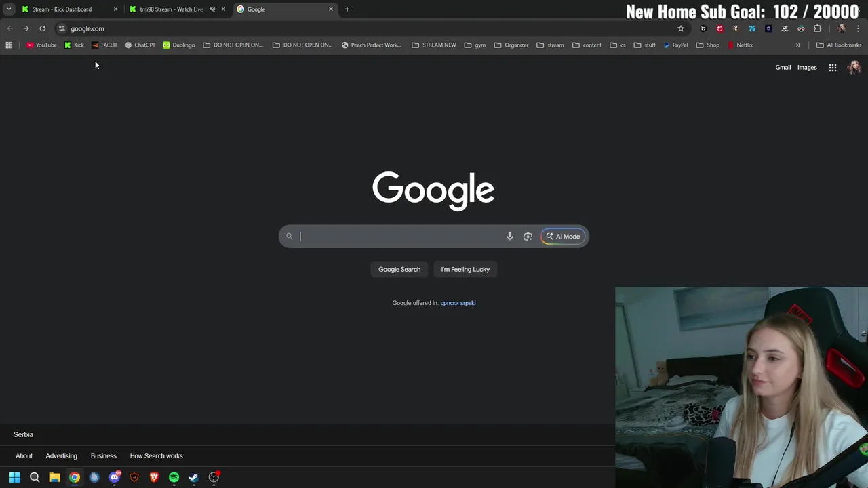Go forward using browser forward arrow
This screenshot has width=868, height=488.
[x=26, y=28]
